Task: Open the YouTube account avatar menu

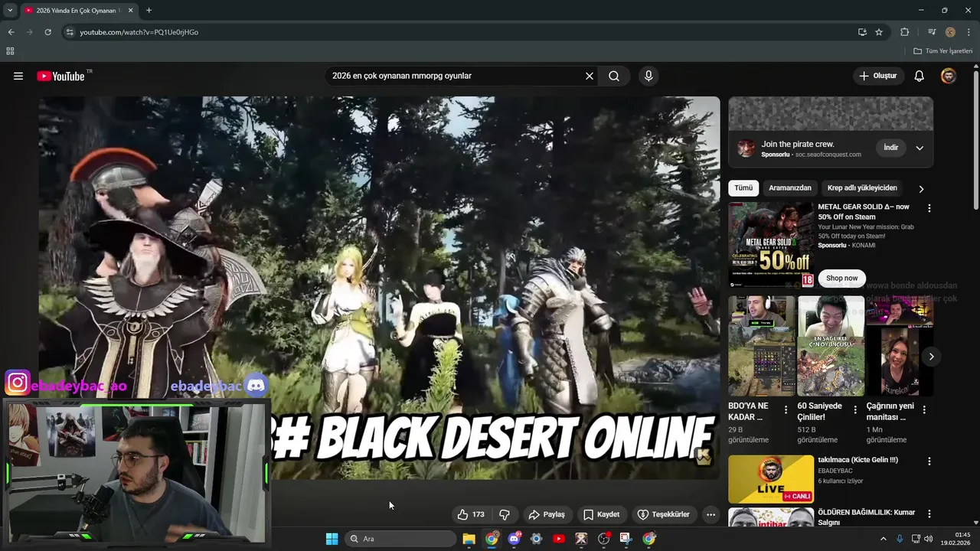Action: [x=949, y=76]
